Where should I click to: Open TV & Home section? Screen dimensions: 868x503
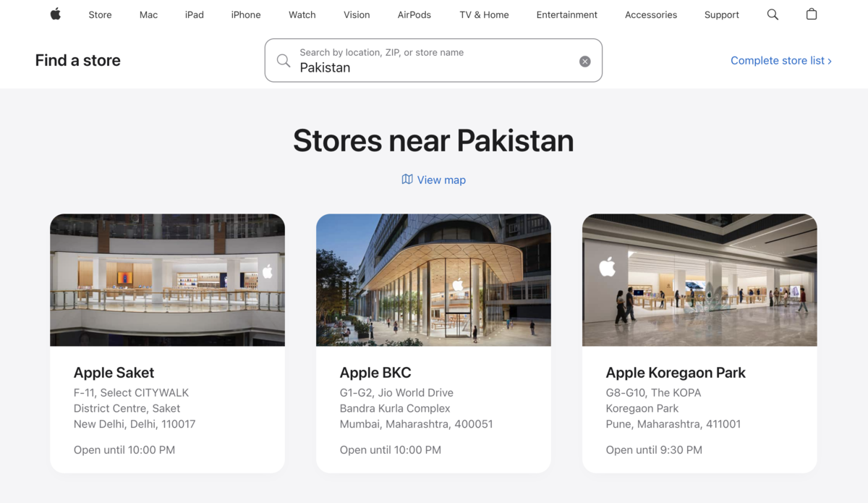click(x=484, y=14)
